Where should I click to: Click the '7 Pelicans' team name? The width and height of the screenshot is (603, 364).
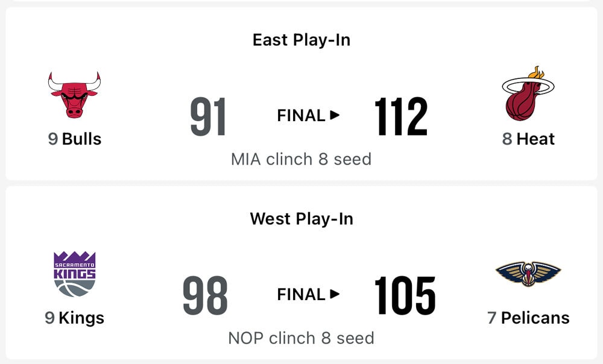click(528, 318)
